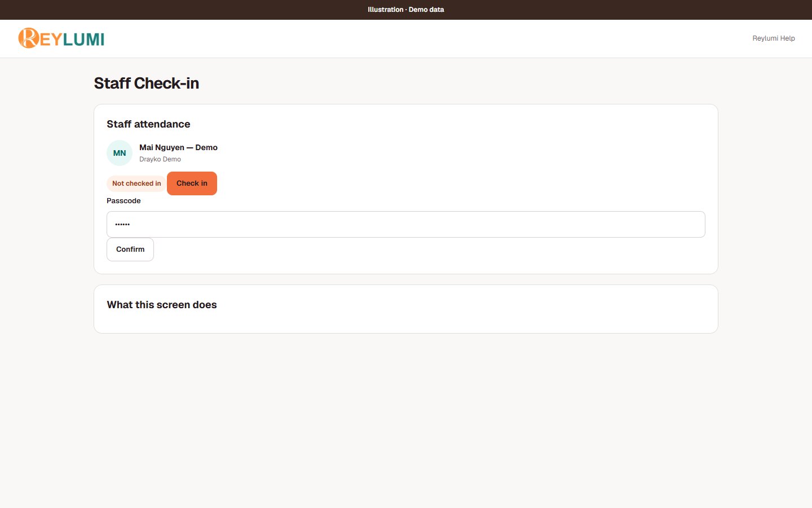The image size is (812, 508).
Task: Select the name Mai Nguyen — Demo
Action: pos(178,147)
